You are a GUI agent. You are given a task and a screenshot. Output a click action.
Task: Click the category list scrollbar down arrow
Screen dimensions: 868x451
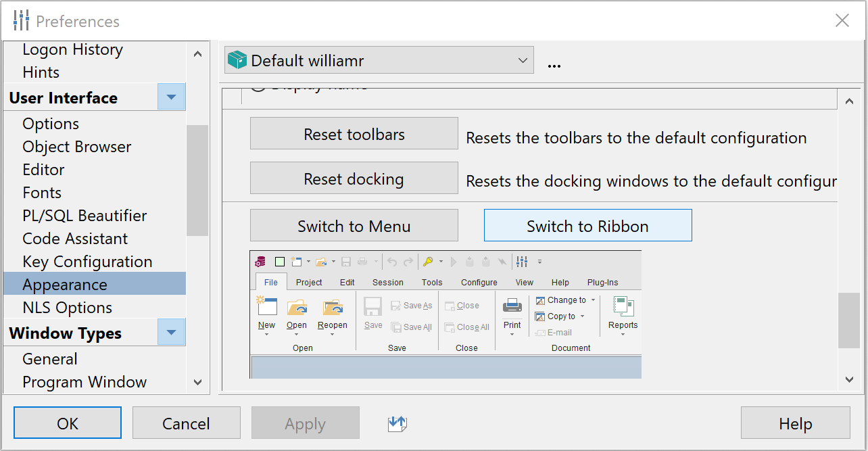(197, 382)
